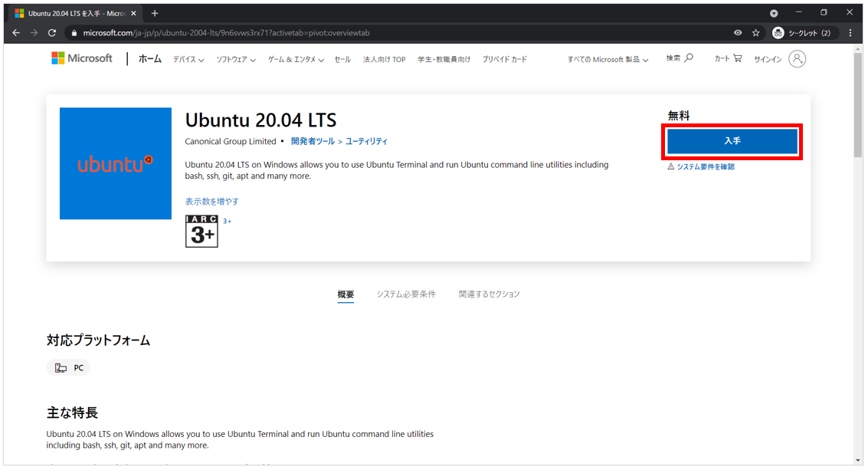Click the Ubuntu 20.04 LTS title
This screenshot has height=470, width=868.
(x=260, y=120)
